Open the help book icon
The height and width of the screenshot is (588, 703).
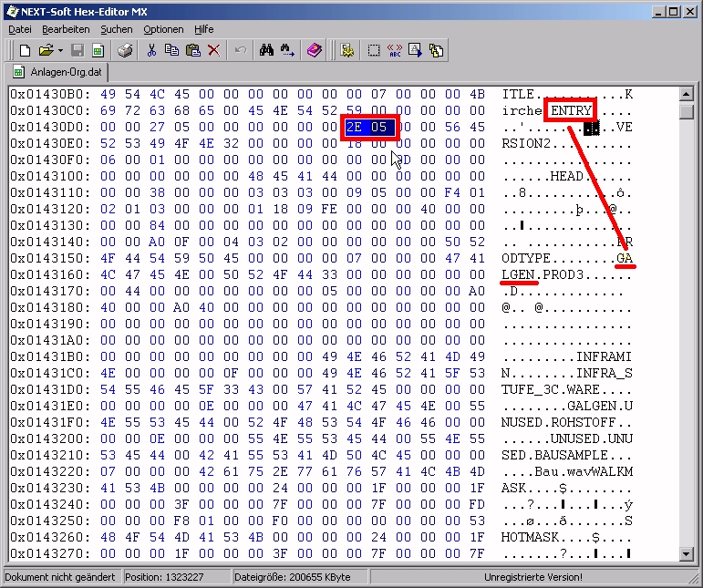pyautogui.click(x=315, y=51)
